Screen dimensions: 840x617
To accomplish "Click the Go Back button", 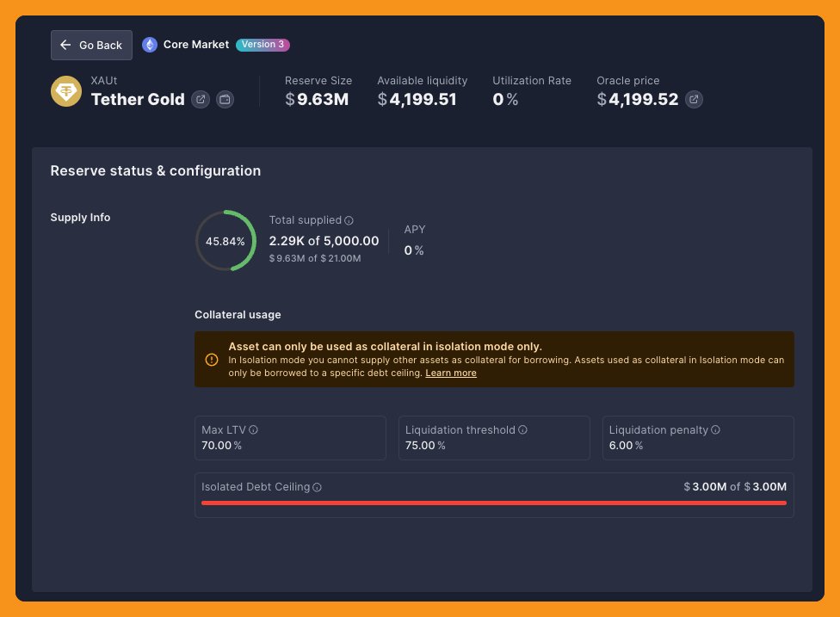I will pos(91,45).
